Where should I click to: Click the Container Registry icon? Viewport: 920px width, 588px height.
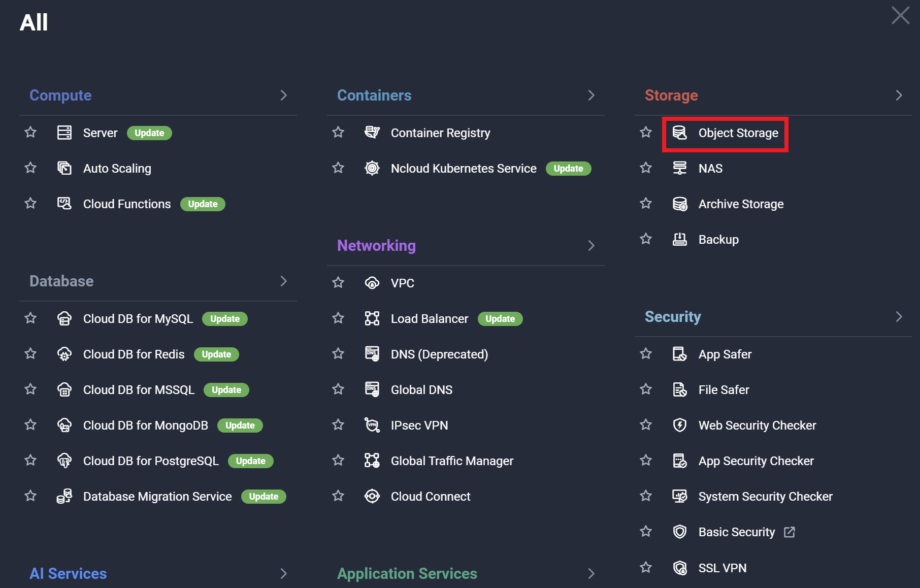pyautogui.click(x=372, y=133)
